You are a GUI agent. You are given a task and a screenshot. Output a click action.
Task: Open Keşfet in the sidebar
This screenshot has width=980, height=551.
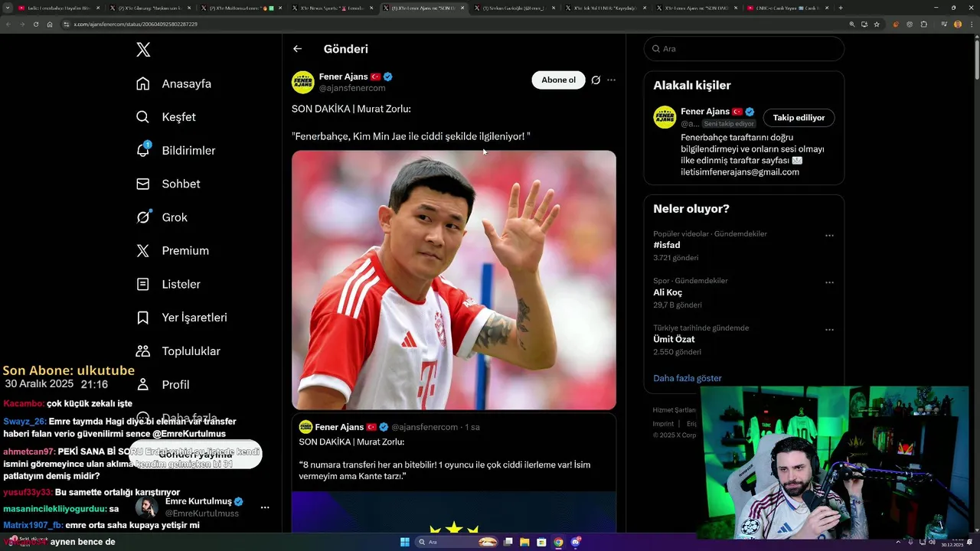[166, 117]
